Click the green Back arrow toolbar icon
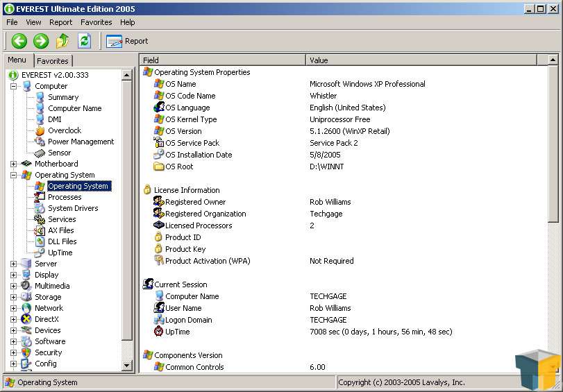This screenshot has width=563, height=392. pos(19,41)
